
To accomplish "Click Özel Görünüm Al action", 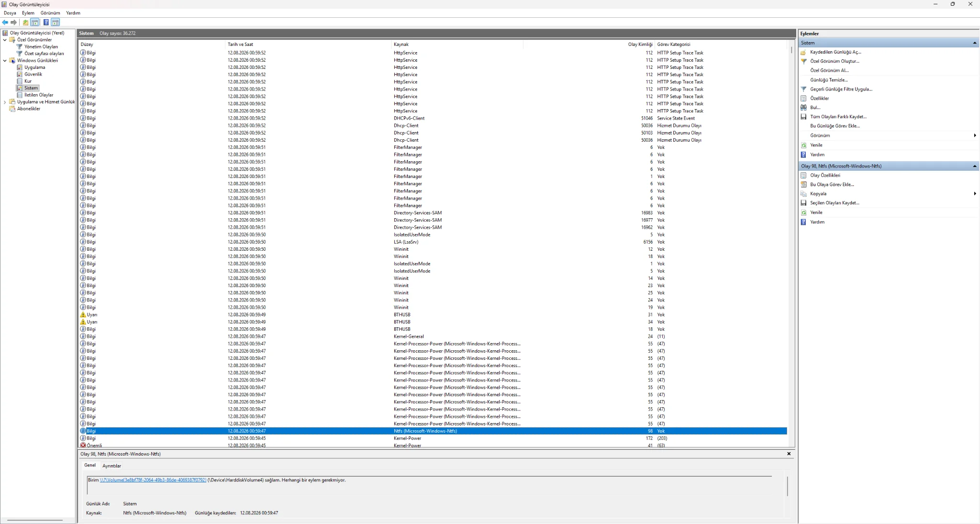I will (829, 70).
